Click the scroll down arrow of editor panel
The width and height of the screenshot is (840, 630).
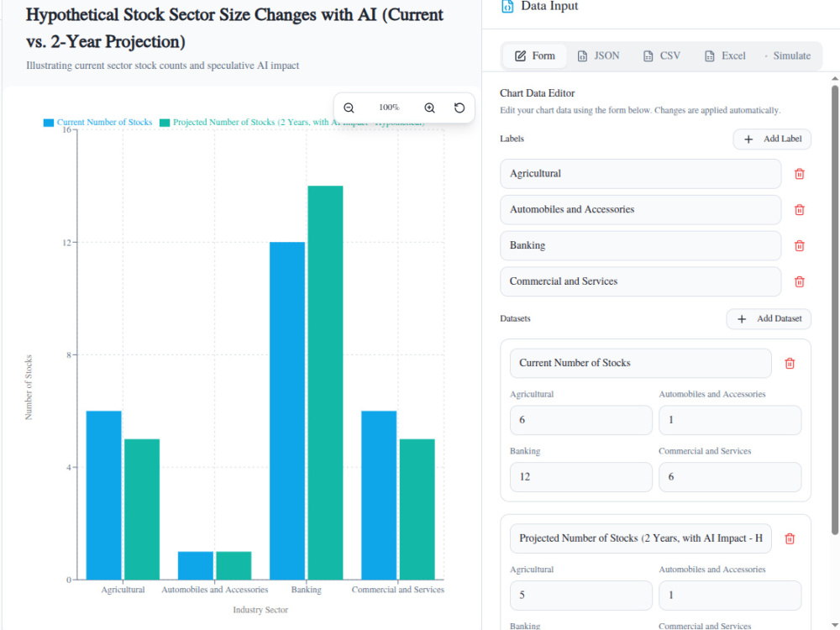[x=835, y=624]
